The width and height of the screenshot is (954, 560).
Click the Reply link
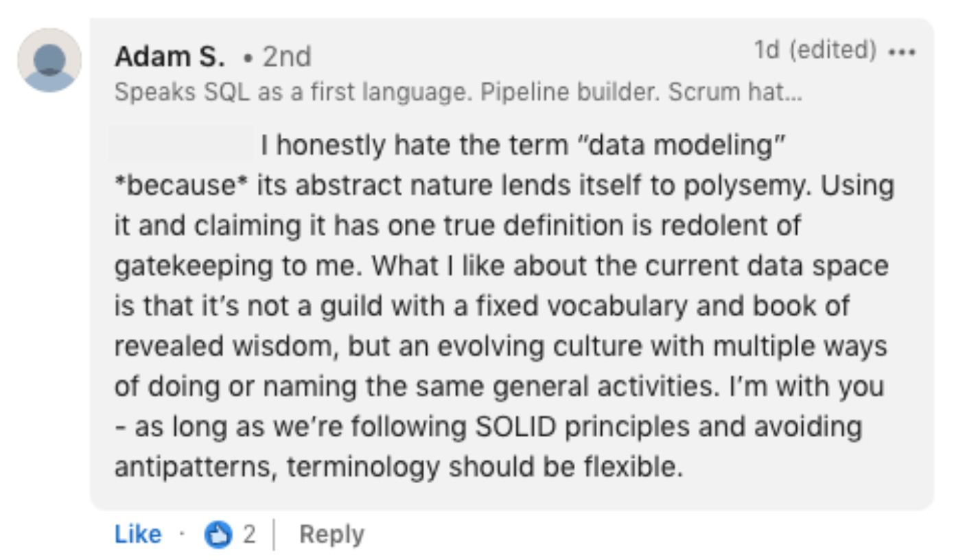coord(331,533)
